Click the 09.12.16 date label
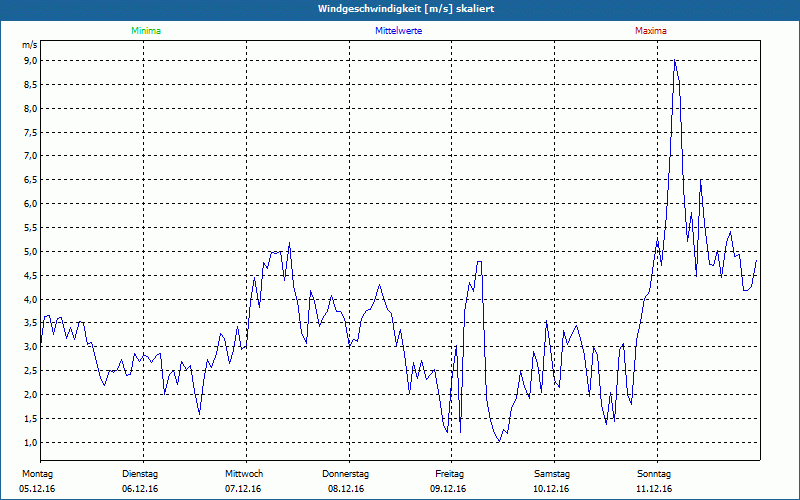This screenshot has height=500, width=800. [448, 489]
